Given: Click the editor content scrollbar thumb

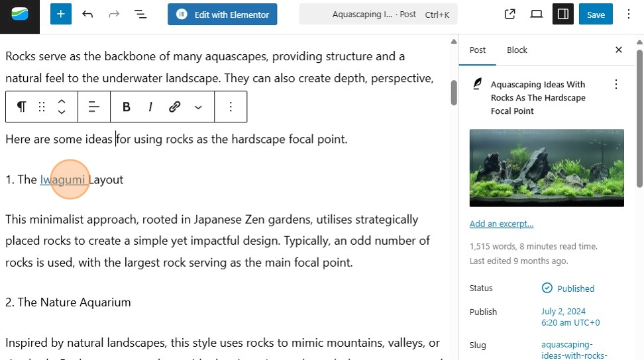Looking at the screenshot, I should click(454, 93).
